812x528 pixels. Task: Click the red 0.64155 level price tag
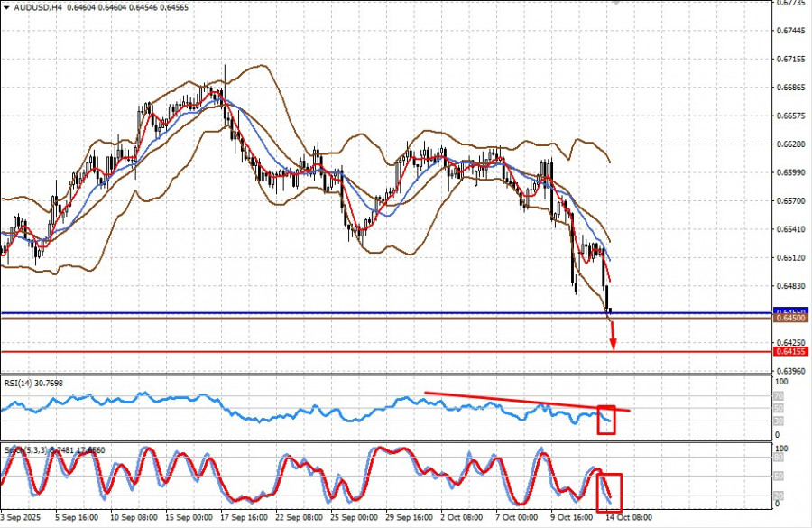[790, 352]
